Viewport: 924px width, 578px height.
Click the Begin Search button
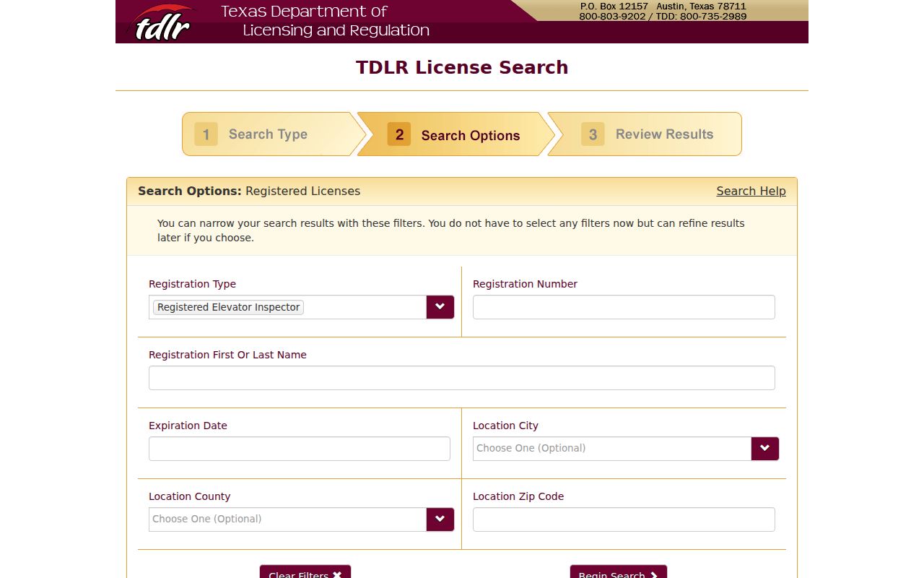(619, 571)
